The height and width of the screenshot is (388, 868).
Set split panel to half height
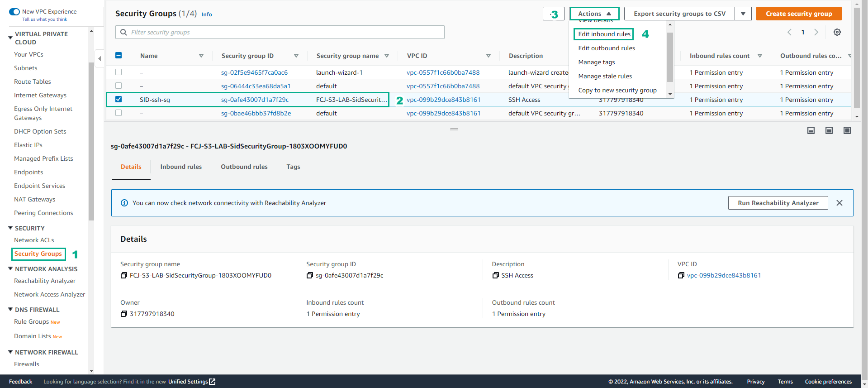coord(829,130)
